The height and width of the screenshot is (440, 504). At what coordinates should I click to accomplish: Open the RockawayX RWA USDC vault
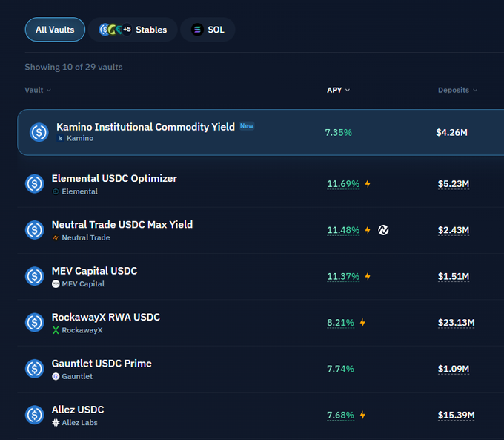(x=261, y=323)
